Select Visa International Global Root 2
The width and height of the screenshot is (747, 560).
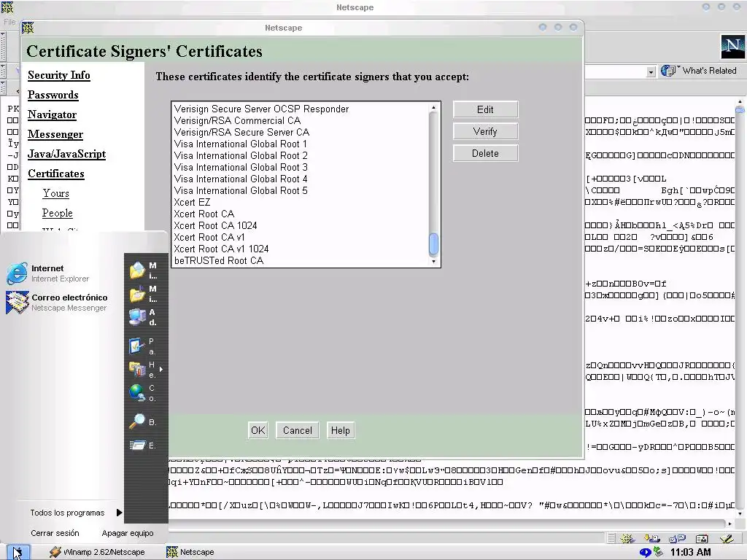coord(241,156)
